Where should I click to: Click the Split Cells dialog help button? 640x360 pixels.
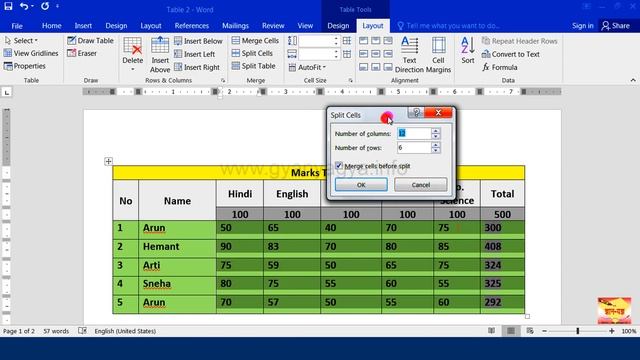pos(416,112)
